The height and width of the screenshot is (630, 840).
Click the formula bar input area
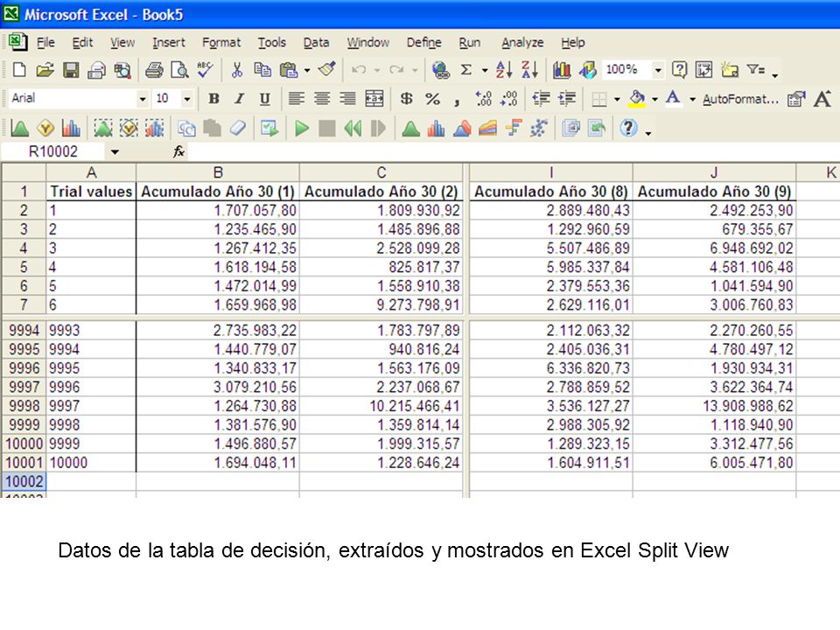tap(512, 152)
